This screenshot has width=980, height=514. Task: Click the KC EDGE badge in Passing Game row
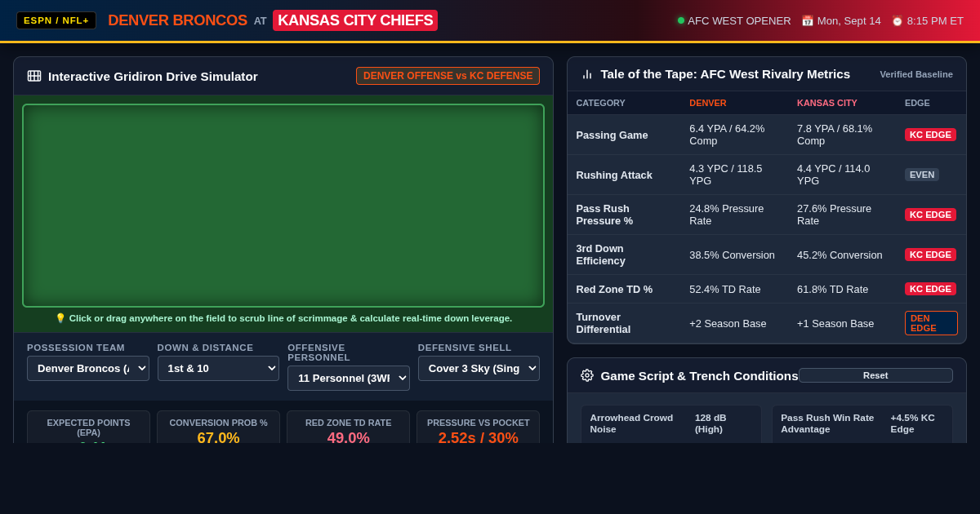[930, 135]
